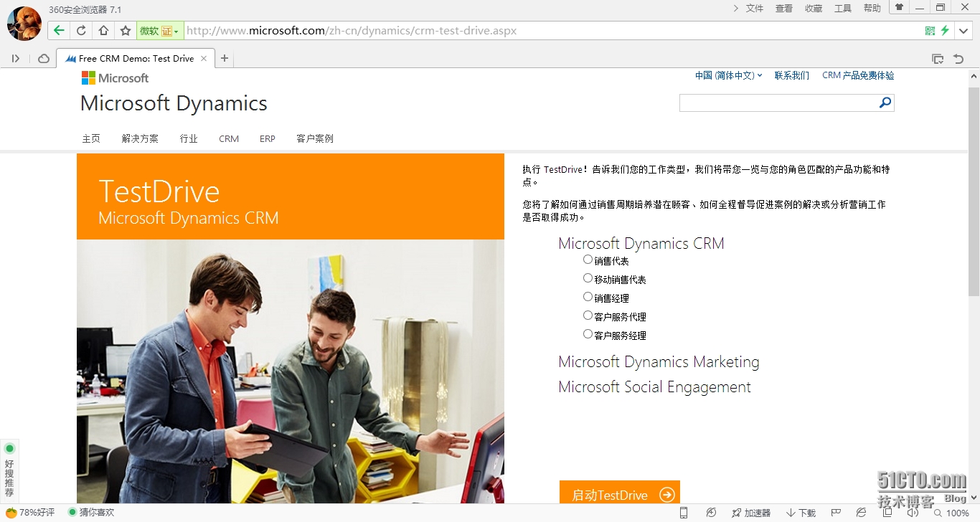Go to the browser home page icon
Viewport: 980px width, 522px height.
click(103, 30)
